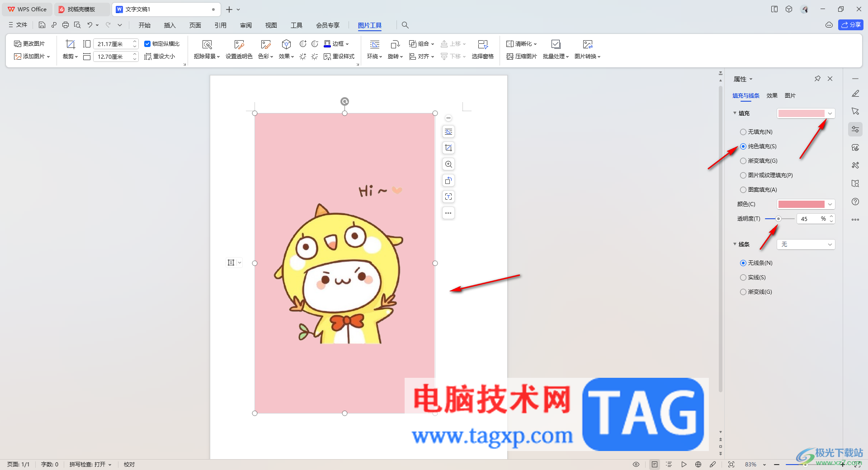The image size is (868, 470).
Task: Click the search magnifier in ribbon tabs
Action: click(405, 25)
